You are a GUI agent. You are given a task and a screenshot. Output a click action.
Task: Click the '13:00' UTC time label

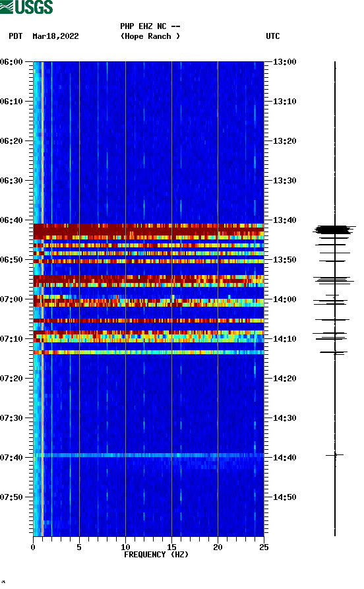pyautogui.click(x=285, y=61)
